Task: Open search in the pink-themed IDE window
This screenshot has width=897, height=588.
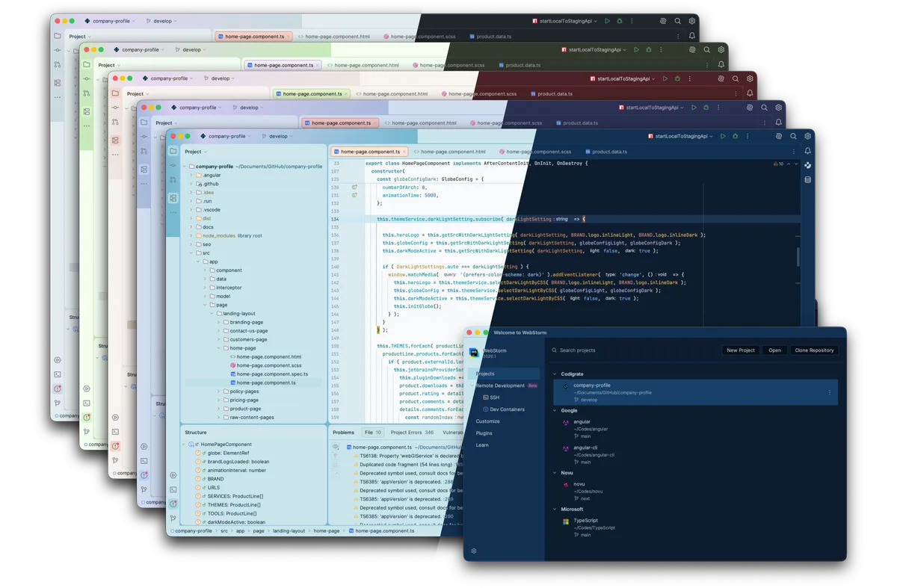Action: coord(736,79)
